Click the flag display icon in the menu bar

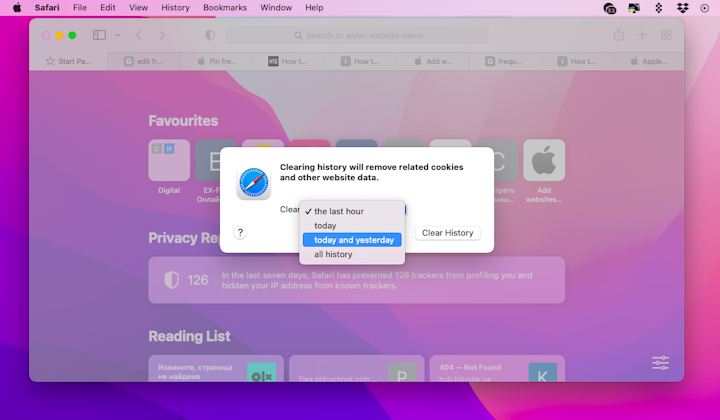tap(634, 8)
